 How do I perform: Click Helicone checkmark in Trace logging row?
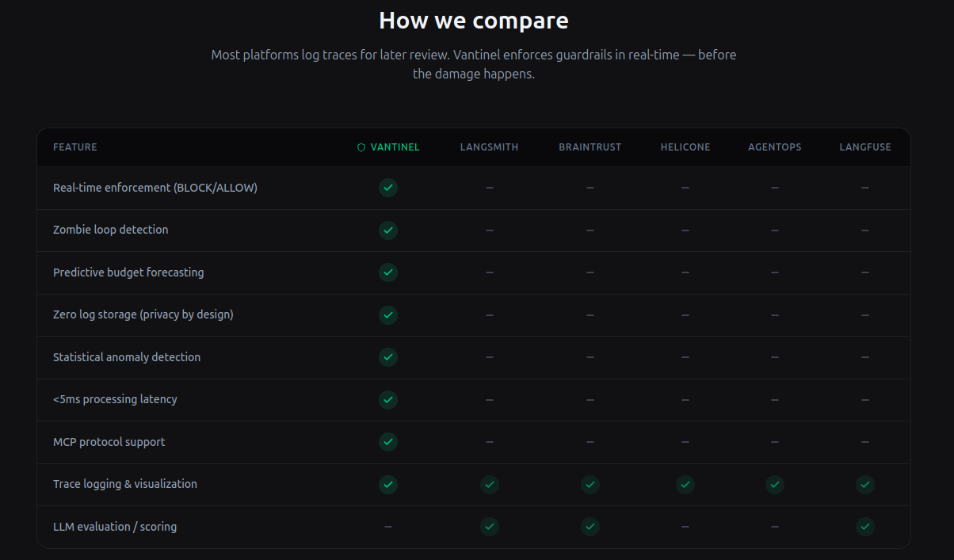685,485
